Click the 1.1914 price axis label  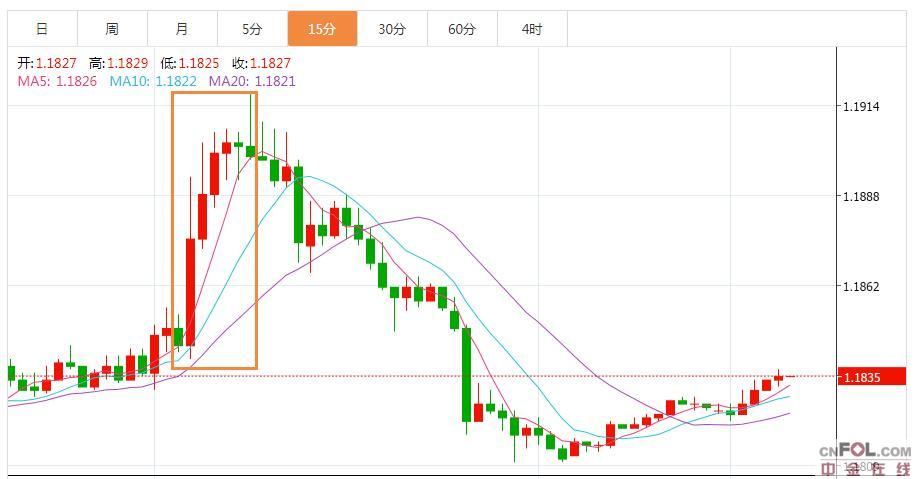tap(861, 106)
